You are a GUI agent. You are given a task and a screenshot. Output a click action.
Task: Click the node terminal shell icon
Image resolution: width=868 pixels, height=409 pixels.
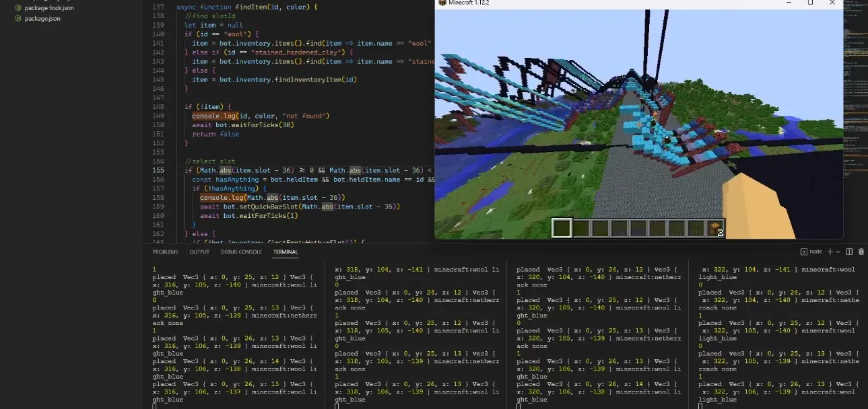(804, 252)
